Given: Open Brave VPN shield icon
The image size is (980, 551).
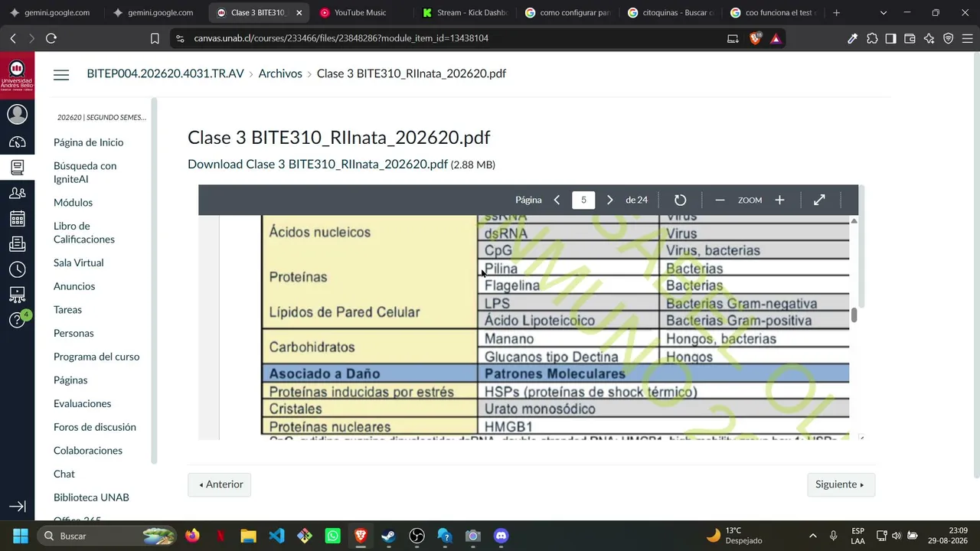Looking at the screenshot, I should coord(948,38).
